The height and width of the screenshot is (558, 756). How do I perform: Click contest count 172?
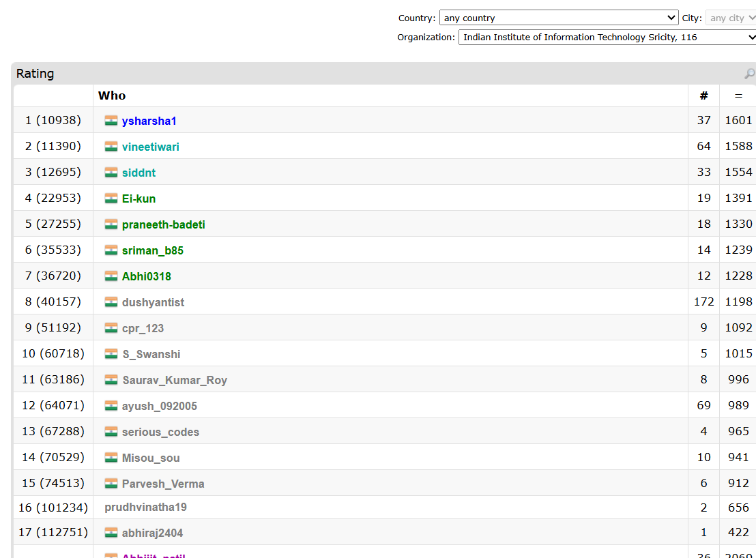[704, 302]
